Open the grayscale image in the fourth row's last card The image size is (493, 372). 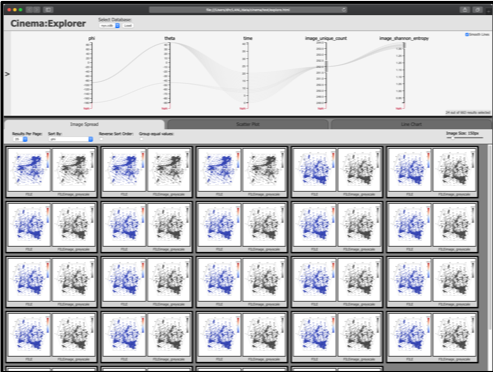click(454, 335)
